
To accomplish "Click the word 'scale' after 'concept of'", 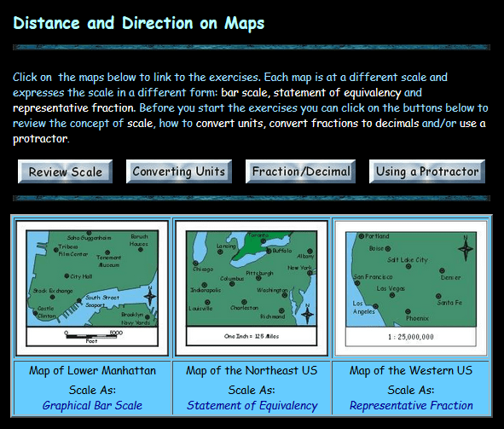I will (140, 124).
